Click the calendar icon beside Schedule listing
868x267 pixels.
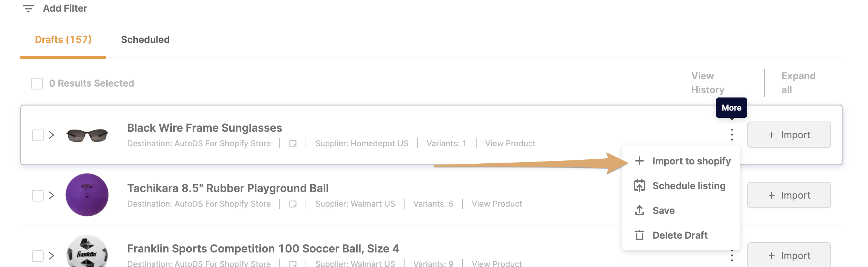640,186
